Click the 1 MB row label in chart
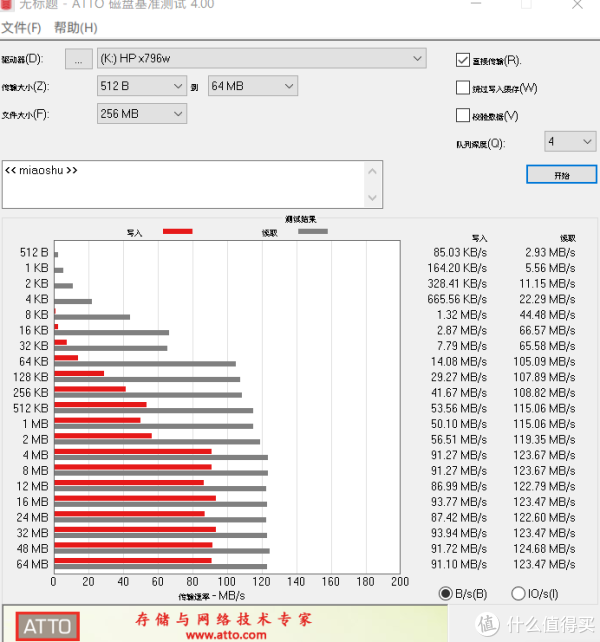The height and width of the screenshot is (642, 600). pyautogui.click(x=36, y=424)
